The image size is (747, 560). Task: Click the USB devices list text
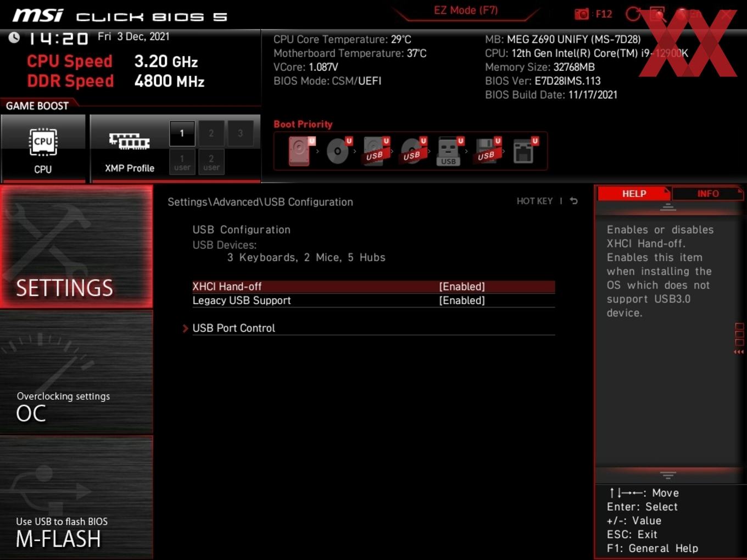tap(306, 257)
